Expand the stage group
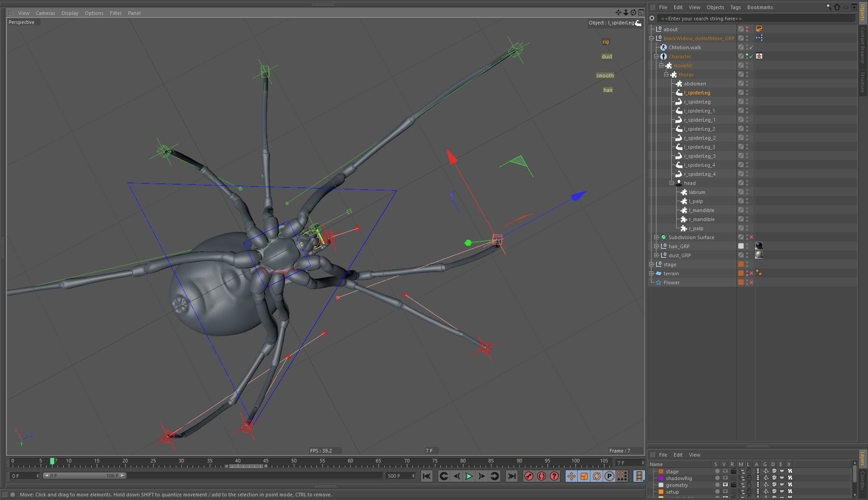The height and width of the screenshot is (500, 868). tap(651, 264)
